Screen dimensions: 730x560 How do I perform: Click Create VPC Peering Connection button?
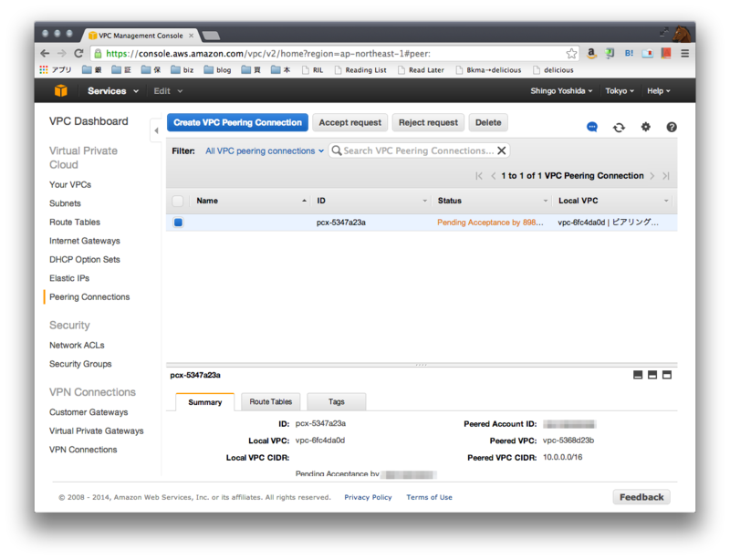(237, 122)
